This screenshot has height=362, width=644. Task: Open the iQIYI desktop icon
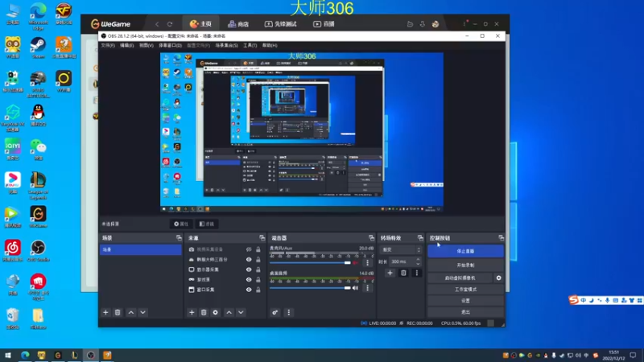[13, 150]
